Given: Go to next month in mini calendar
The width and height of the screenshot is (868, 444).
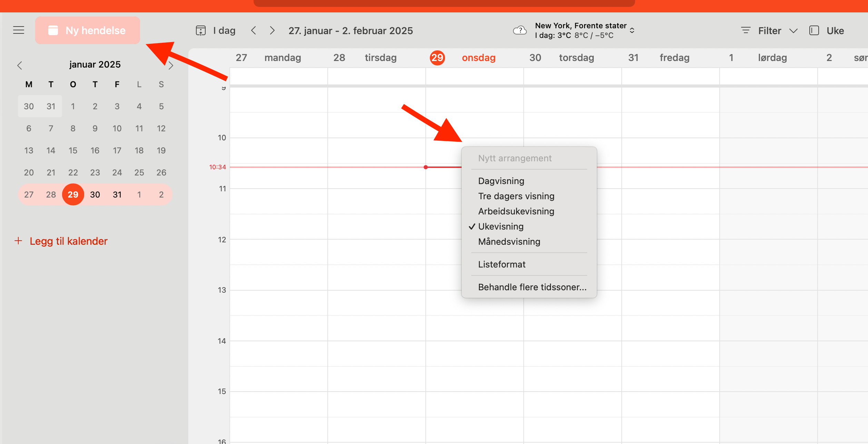Looking at the screenshot, I should [171, 65].
